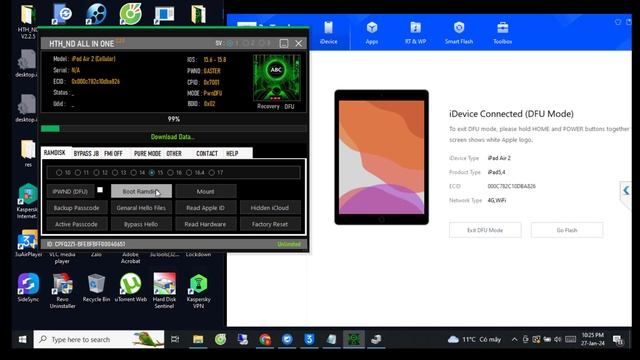Screen dimensions: 640x360
Task: Select the HTH_ND V2.2.5 desktop folder
Action: [x=27, y=22]
